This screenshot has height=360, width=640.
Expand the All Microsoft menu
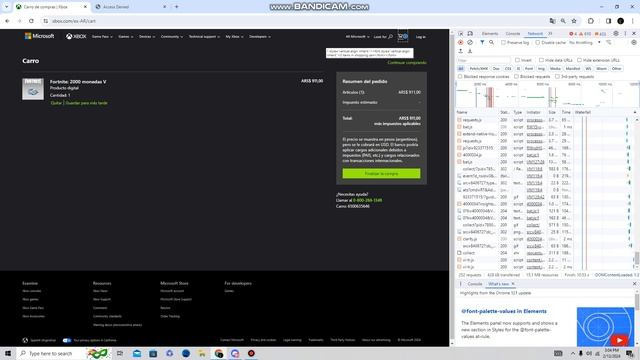coord(357,37)
